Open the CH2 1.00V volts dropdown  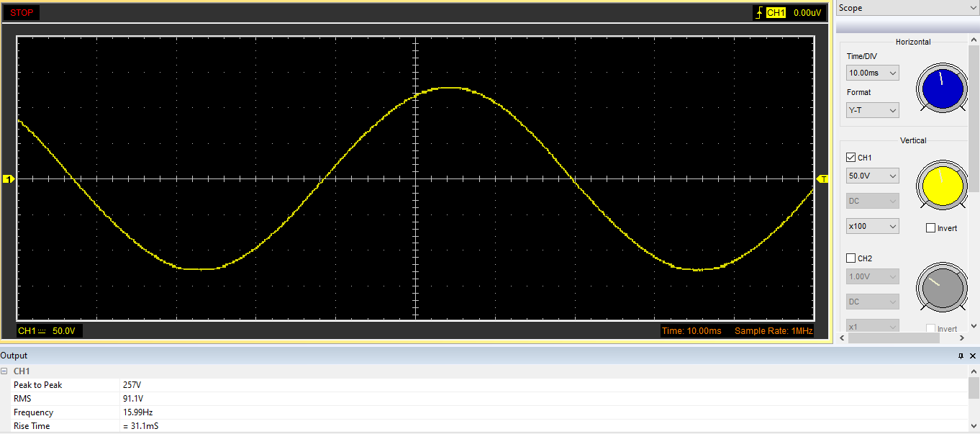pyautogui.click(x=873, y=276)
